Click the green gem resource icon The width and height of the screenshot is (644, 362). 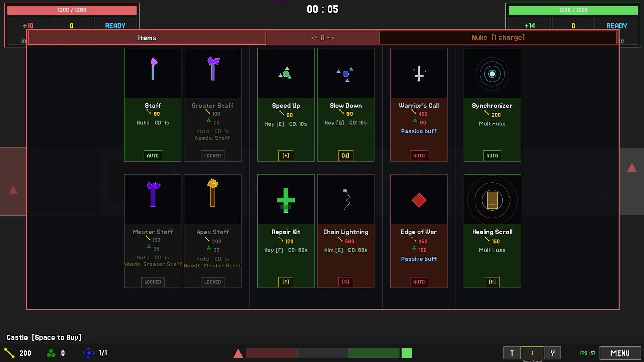(51, 353)
